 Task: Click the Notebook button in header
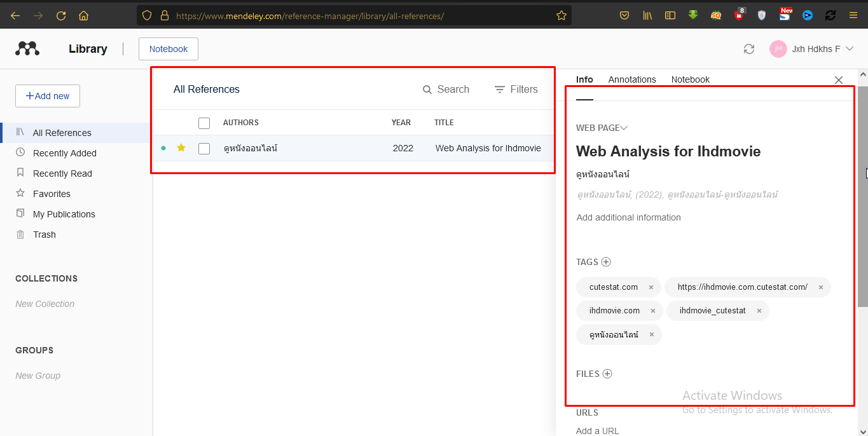[x=169, y=49]
